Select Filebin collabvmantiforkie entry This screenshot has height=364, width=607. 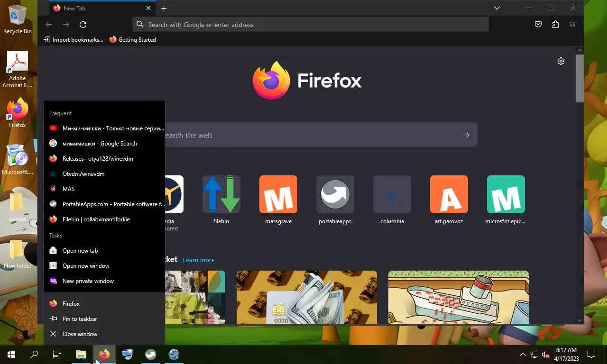[104, 219]
